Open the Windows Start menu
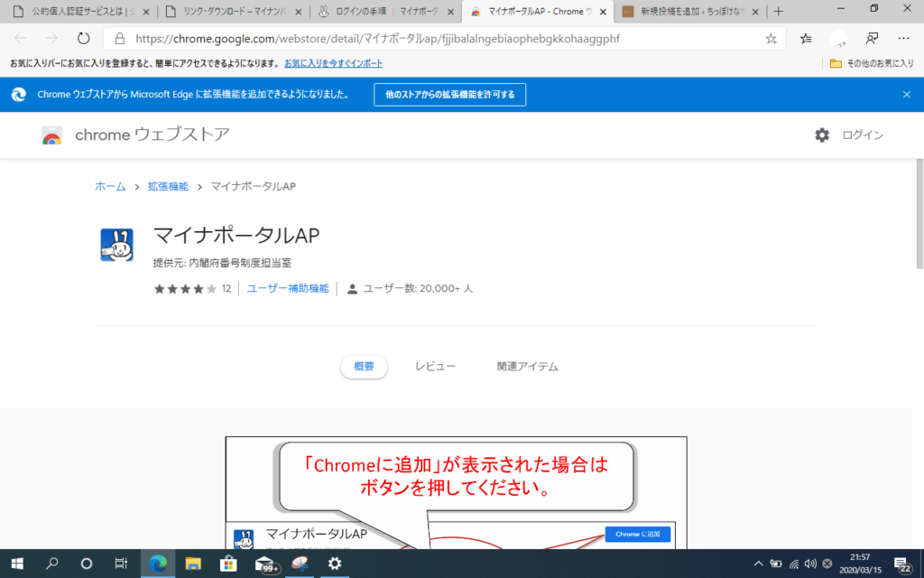Image resolution: width=924 pixels, height=578 pixels. pos(17,564)
